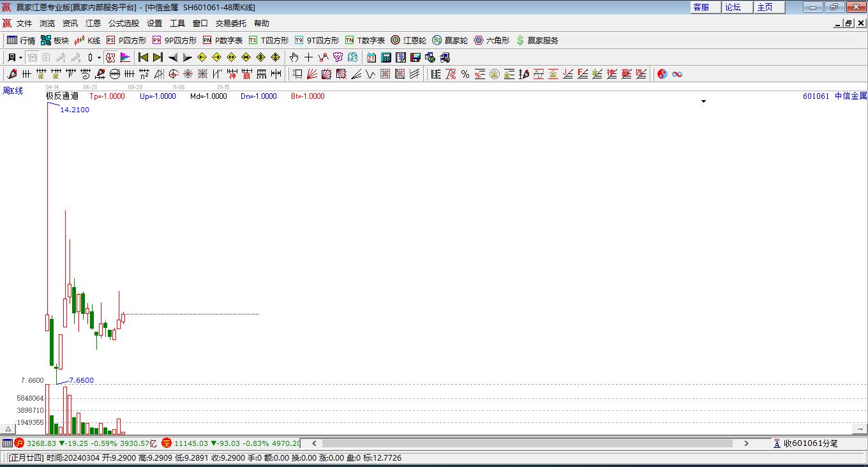The width and height of the screenshot is (868, 467).
Task: Click the infinity symbol icon
Action: click(677, 74)
